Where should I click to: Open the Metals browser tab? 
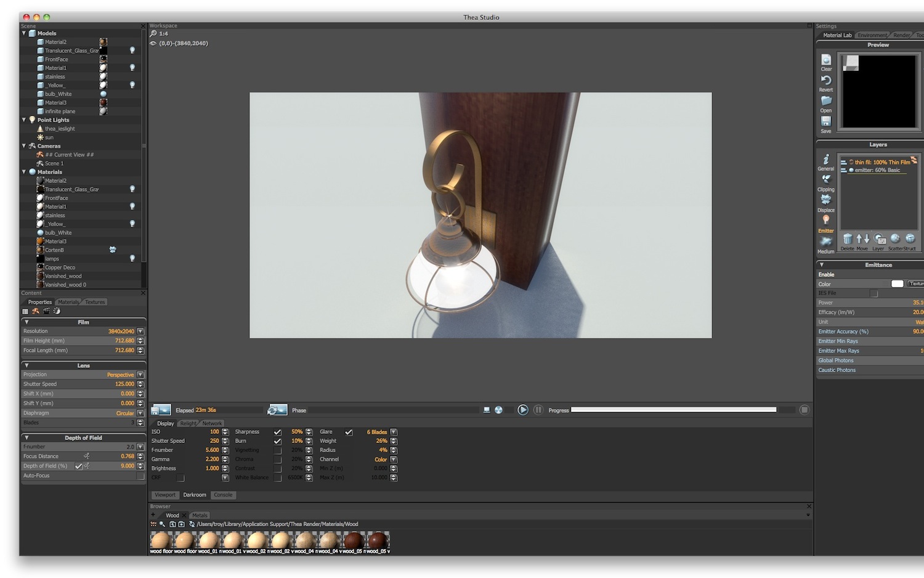[200, 515]
